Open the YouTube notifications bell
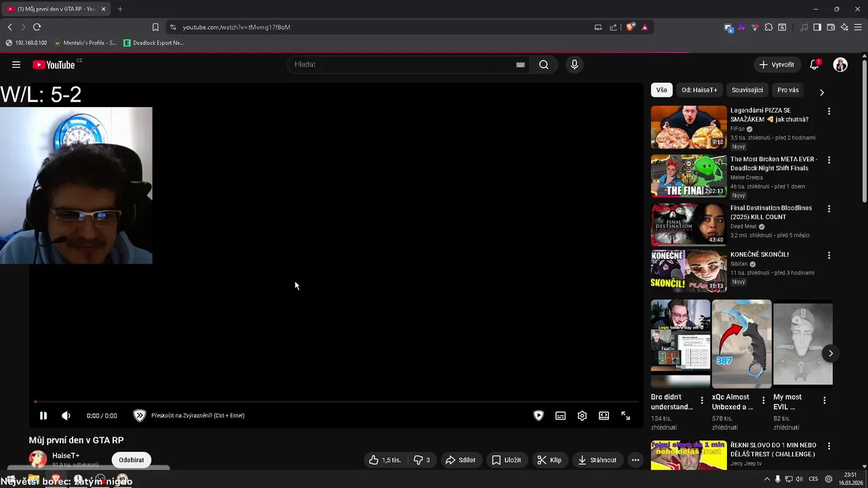 coord(814,64)
